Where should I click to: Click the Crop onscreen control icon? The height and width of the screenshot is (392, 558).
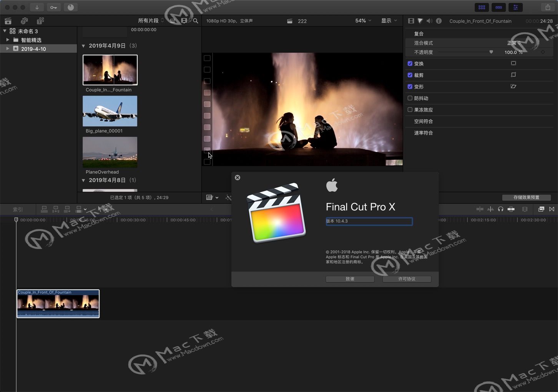[x=513, y=75]
